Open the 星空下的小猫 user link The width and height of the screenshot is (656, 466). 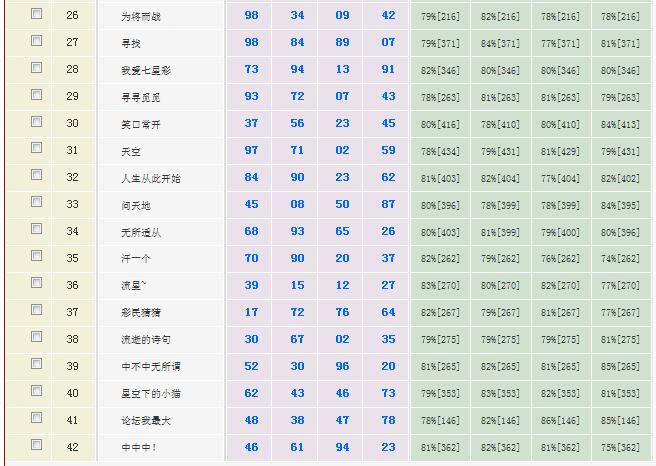tap(150, 393)
